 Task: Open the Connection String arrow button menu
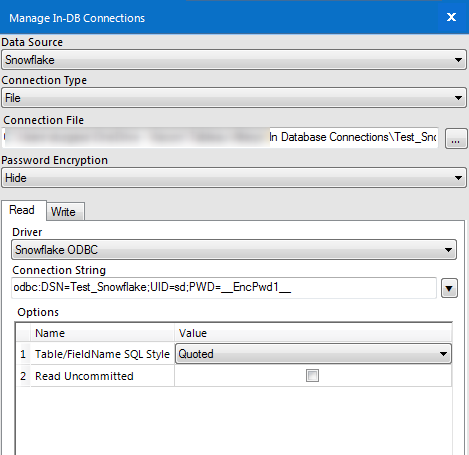(449, 288)
